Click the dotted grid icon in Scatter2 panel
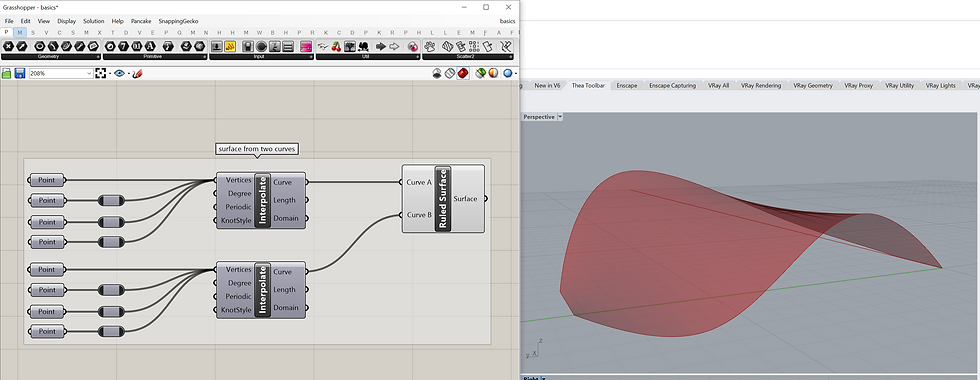The width and height of the screenshot is (980, 380). click(473, 46)
